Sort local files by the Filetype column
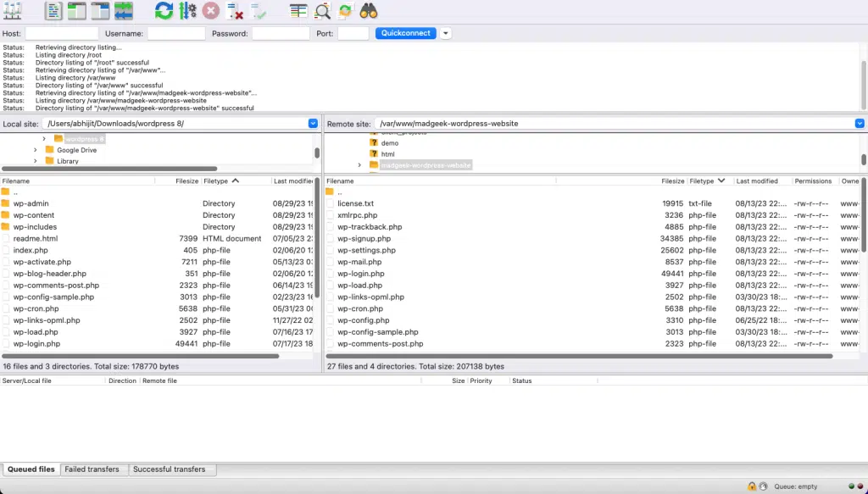 (x=217, y=181)
